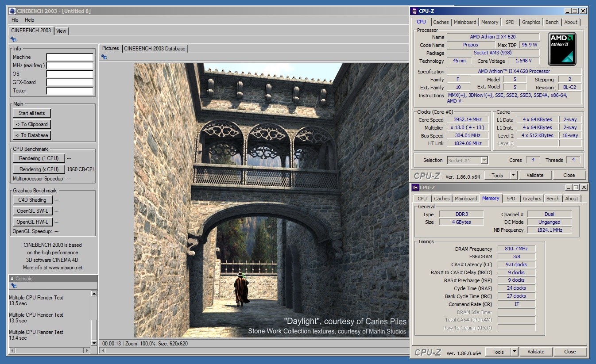Run the C4D Shading test
Image resolution: width=596 pixels, height=364 pixels.
[x=32, y=200]
